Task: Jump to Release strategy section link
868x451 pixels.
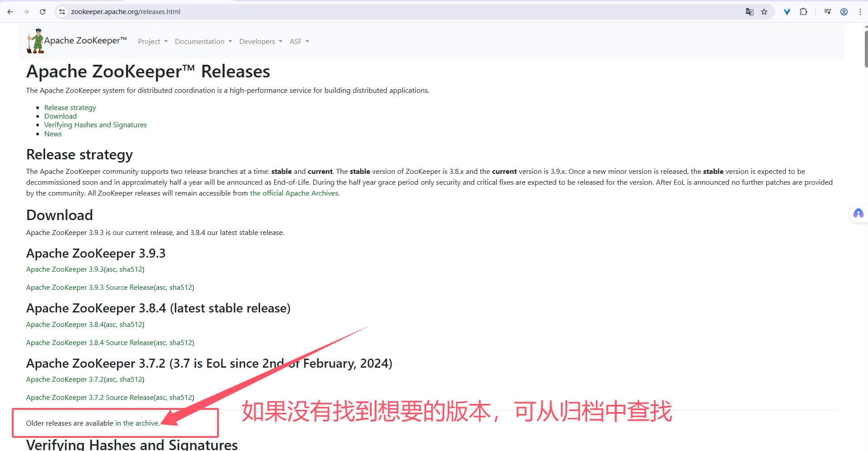Action: pyautogui.click(x=70, y=108)
